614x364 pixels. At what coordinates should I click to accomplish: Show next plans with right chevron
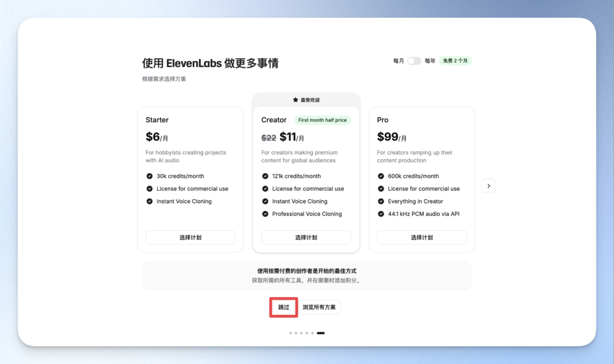pos(488,186)
